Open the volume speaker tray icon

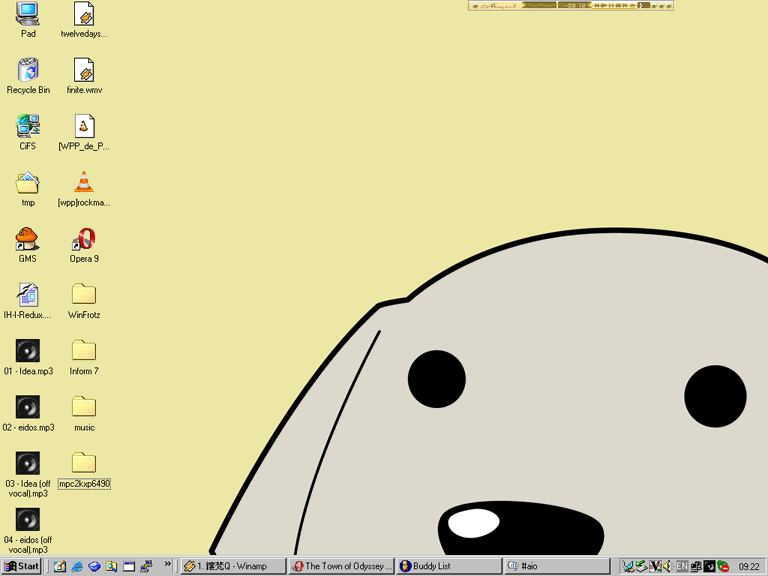coord(667,566)
